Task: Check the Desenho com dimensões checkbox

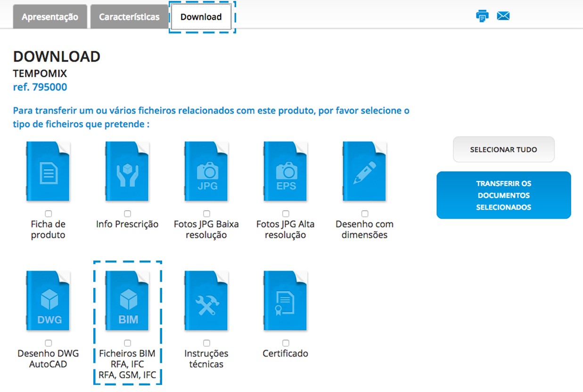Action: tap(365, 214)
